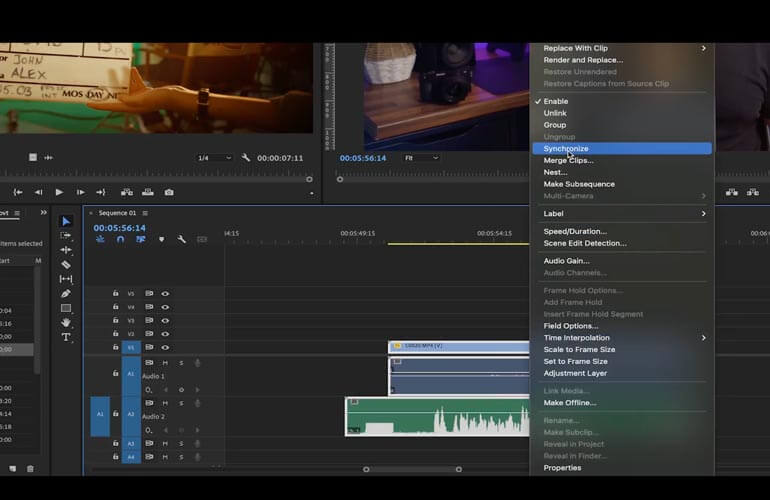Export frame with the camera icon

169,192
